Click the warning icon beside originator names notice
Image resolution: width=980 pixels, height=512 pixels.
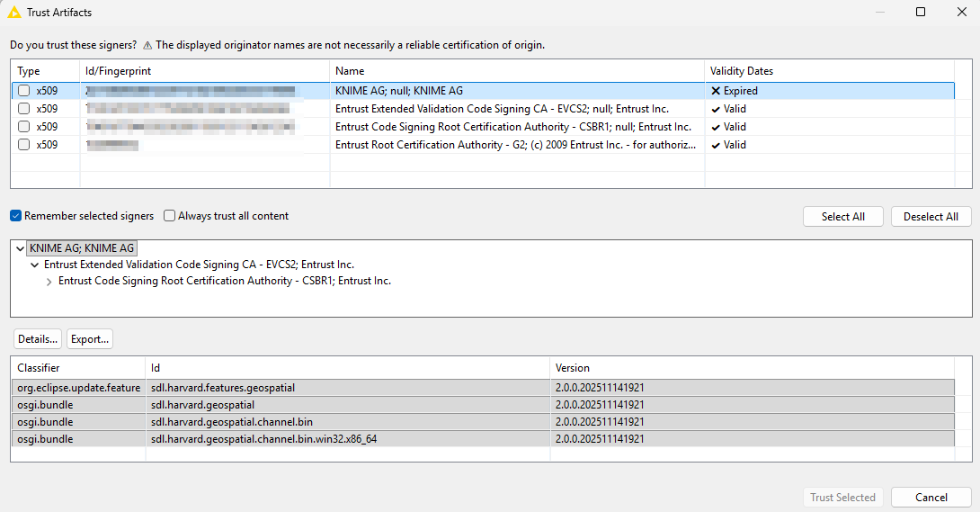(x=147, y=45)
